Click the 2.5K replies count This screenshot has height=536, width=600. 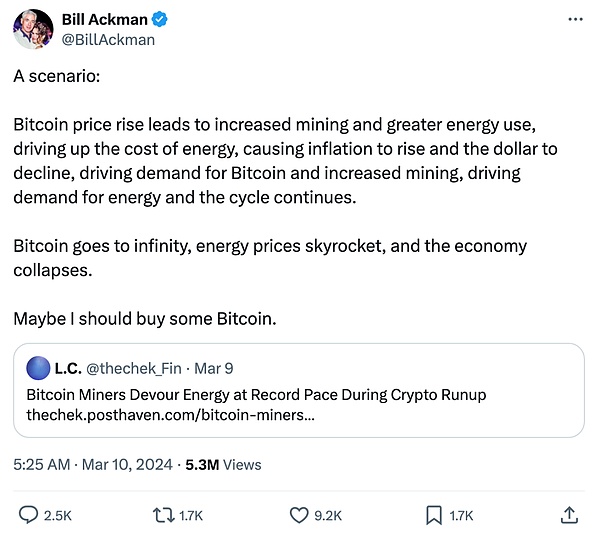click(57, 516)
